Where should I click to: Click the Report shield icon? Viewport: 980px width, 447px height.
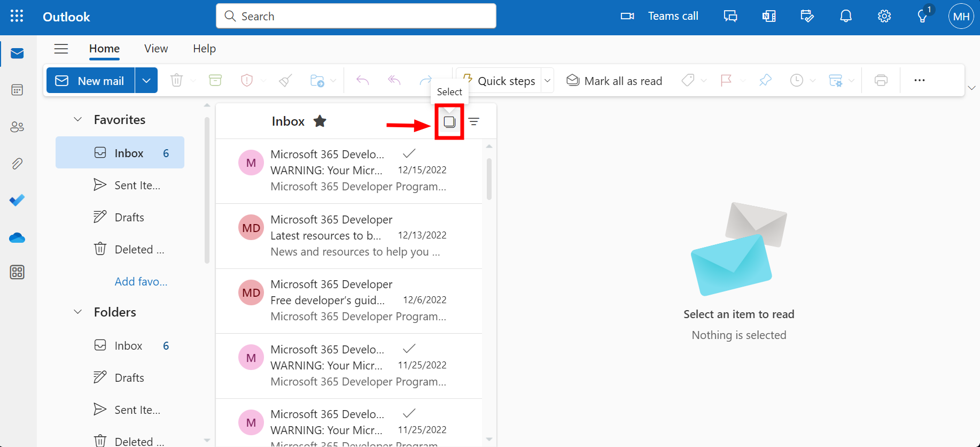click(x=246, y=80)
